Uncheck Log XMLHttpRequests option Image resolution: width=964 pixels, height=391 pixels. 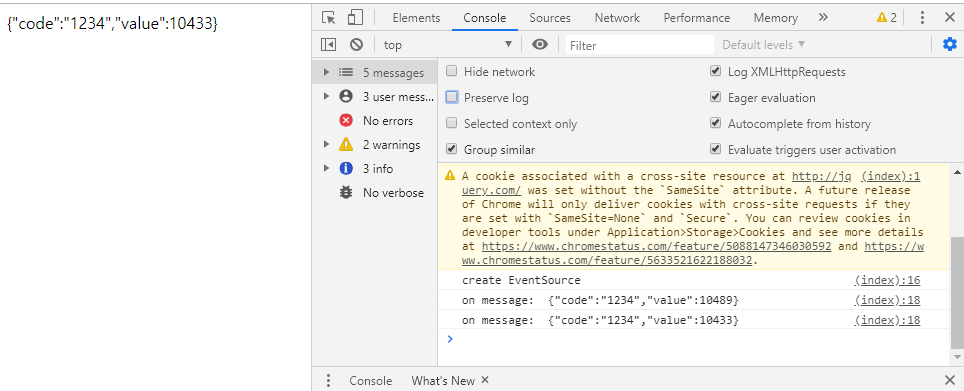click(x=715, y=71)
